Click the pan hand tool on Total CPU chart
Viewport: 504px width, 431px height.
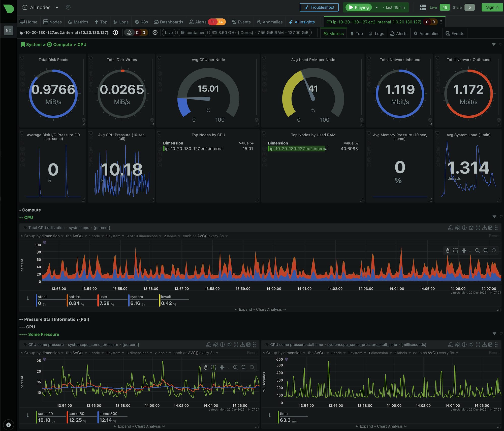447,250
